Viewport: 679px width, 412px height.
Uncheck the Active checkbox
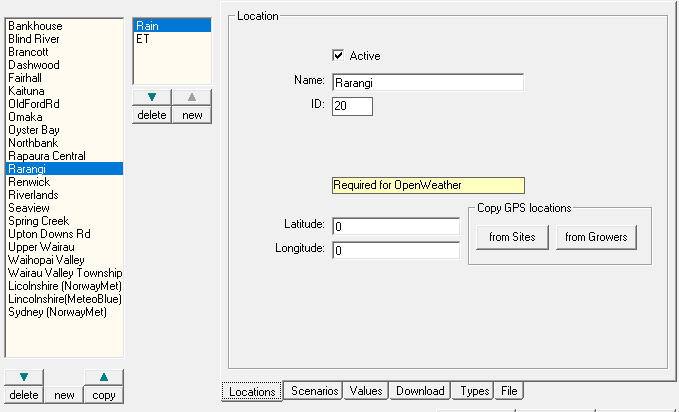click(338, 56)
